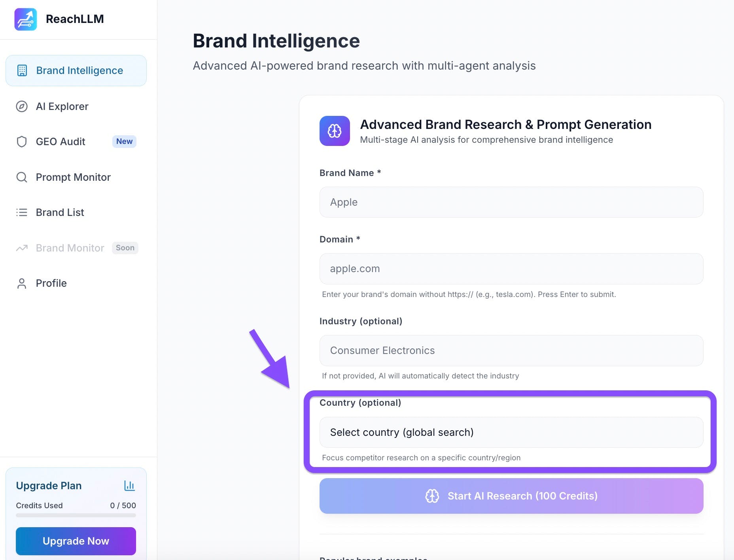Click Start AI Research (100 Credits) button
This screenshot has height=560, width=734.
(x=511, y=496)
